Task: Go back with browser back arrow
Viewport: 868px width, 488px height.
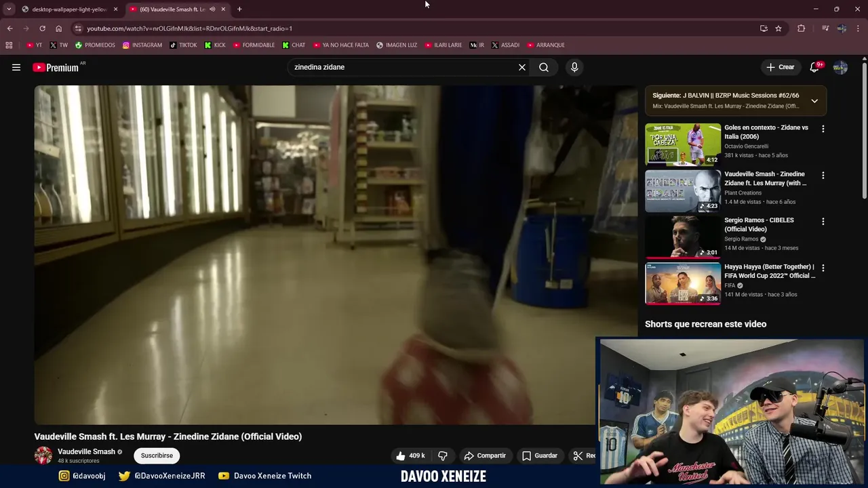Action: click(9, 28)
